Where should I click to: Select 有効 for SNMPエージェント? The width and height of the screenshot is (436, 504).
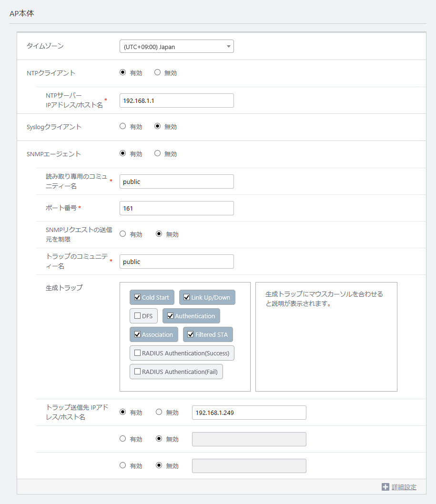click(122, 153)
